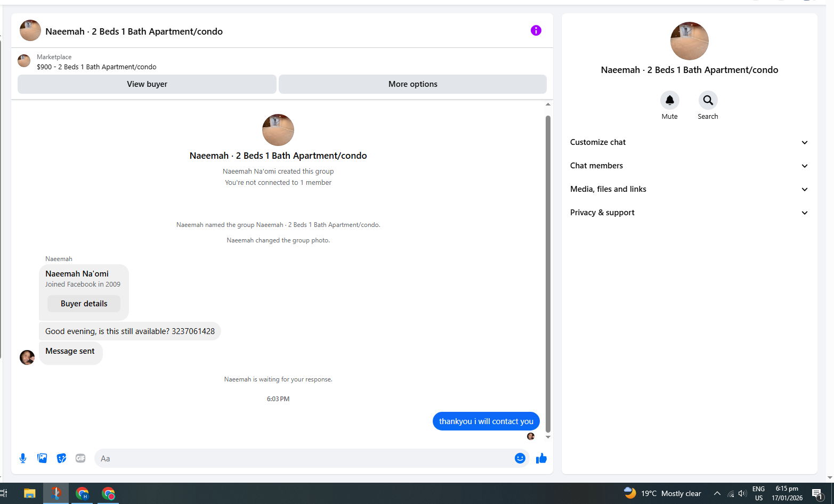This screenshot has height=504, width=834.
Task: Click the sent message 'thankyou i will contact you'
Action: [486, 421]
